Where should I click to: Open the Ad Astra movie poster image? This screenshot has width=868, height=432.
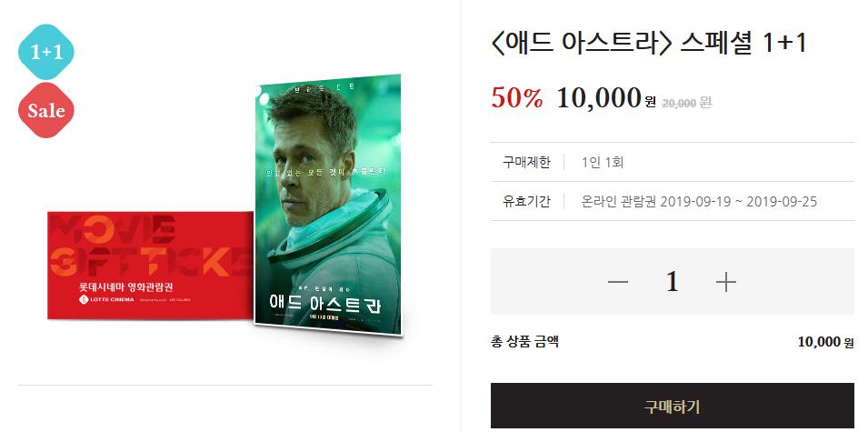coord(328,205)
